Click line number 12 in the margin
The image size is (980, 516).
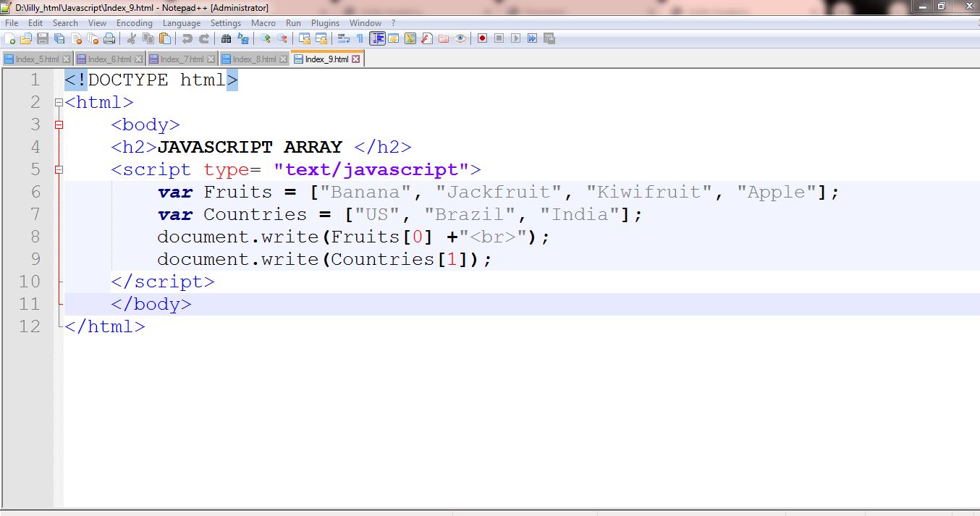[30, 326]
